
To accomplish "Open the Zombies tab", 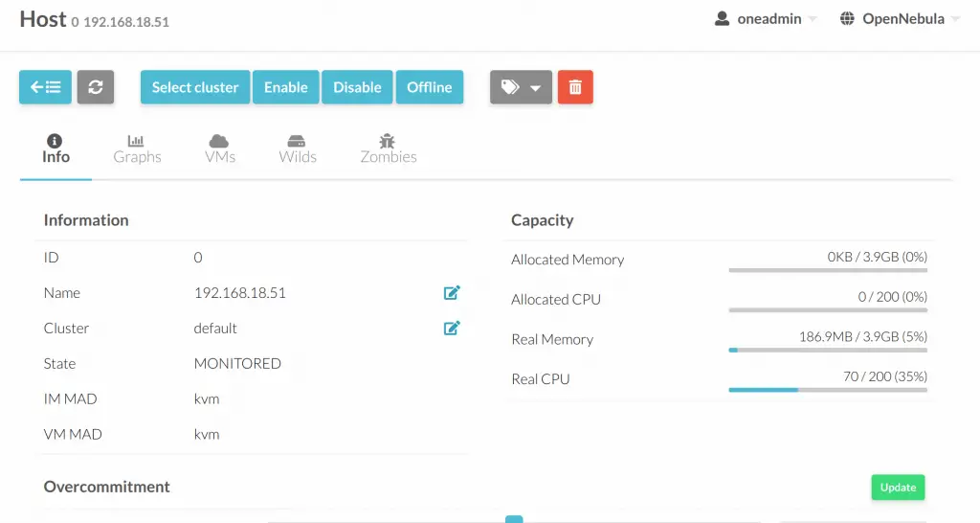I will point(389,148).
